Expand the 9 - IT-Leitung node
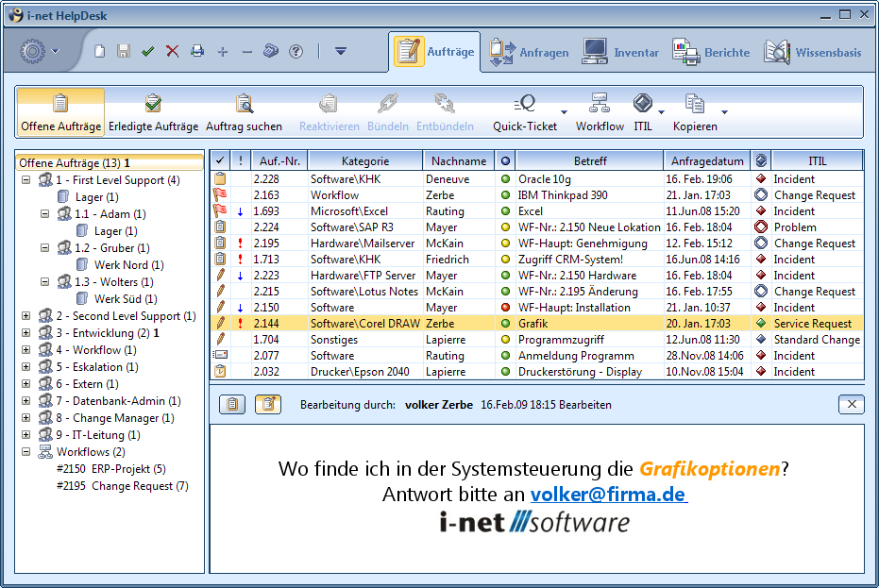Image resolution: width=879 pixels, height=588 pixels. click(x=25, y=434)
